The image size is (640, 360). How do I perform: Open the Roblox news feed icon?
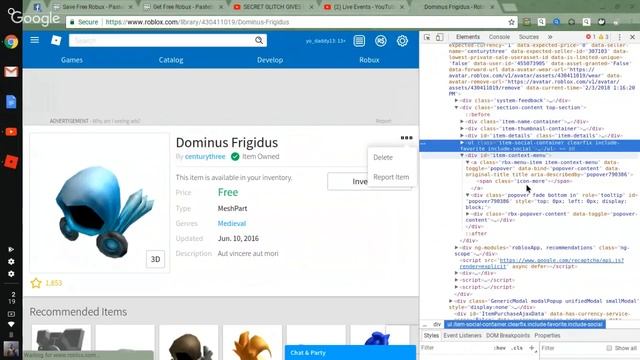pos(359,41)
